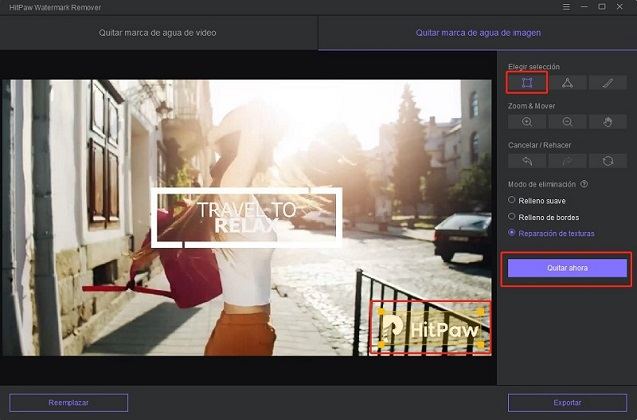Zoom out of the image
This screenshot has width=637, height=420.
[567, 122]
